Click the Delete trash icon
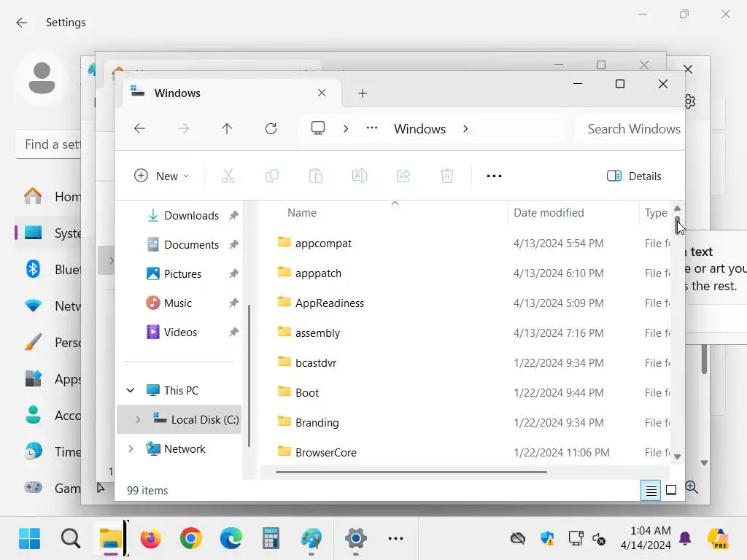The height and width of the screenshot is (560, 747). (447, 176)
